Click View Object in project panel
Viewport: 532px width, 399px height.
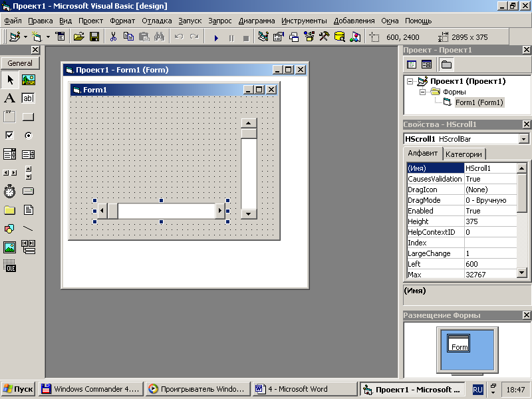[426, 65]
